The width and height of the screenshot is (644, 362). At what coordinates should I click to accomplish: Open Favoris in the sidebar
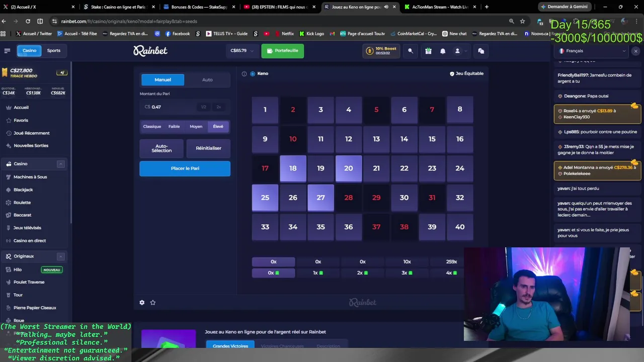21,121
